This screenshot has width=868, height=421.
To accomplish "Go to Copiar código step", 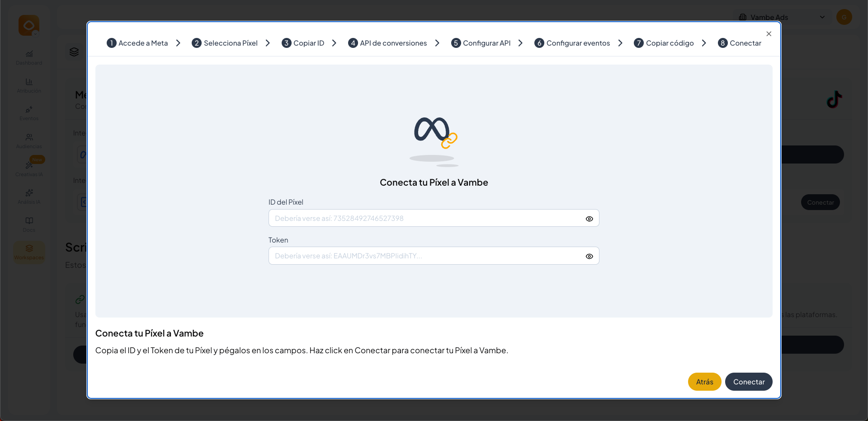I will click(x=664, y=43).
